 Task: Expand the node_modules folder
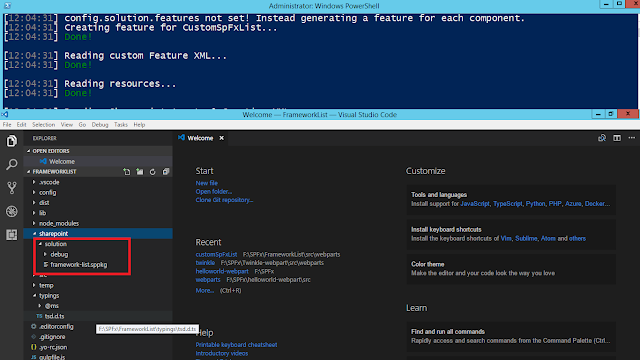tap(98, 223)
